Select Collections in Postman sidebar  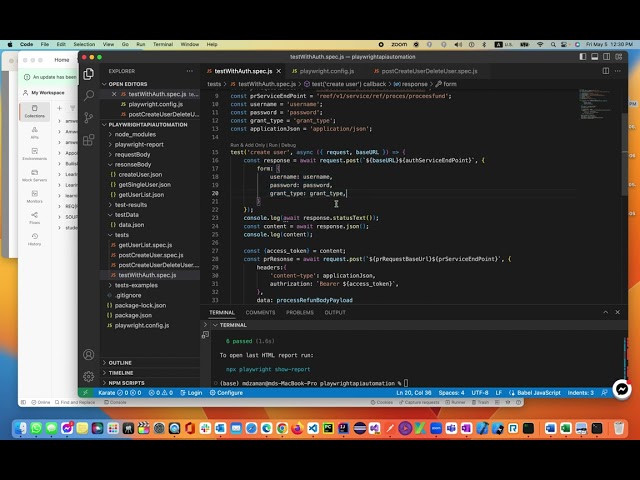pyautogui.click(x=34, y=111)
